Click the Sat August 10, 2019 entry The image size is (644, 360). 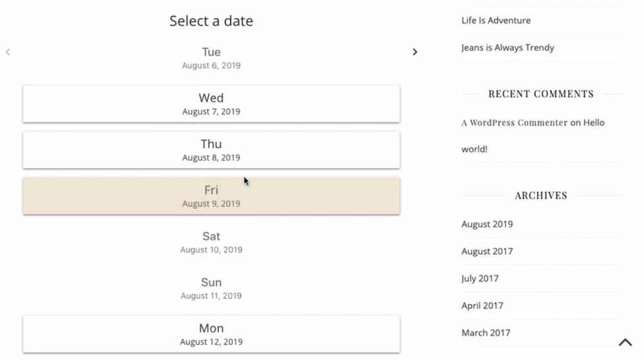211,242
